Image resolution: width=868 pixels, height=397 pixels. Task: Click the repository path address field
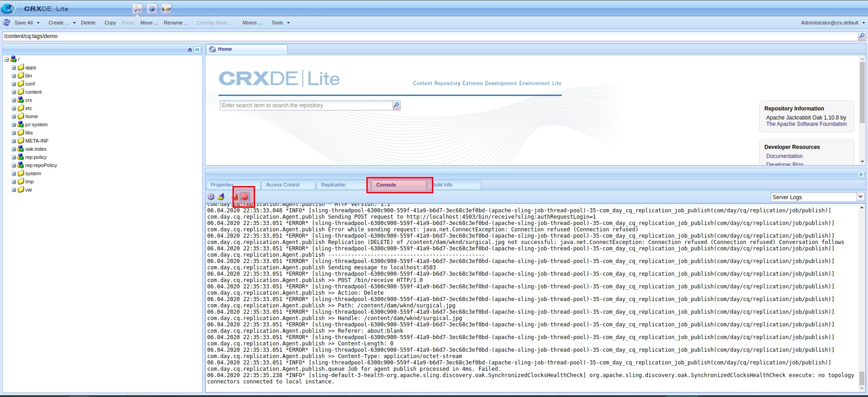click(430, 36)
